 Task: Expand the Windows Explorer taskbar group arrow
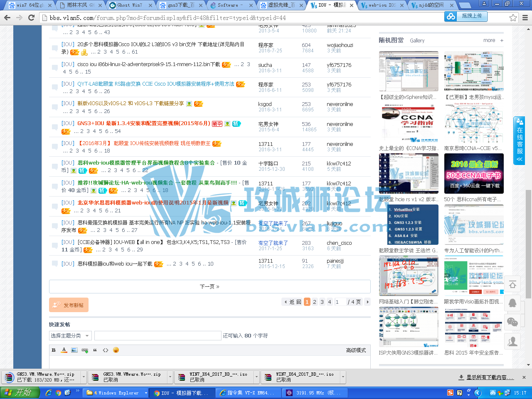point(146,392)
